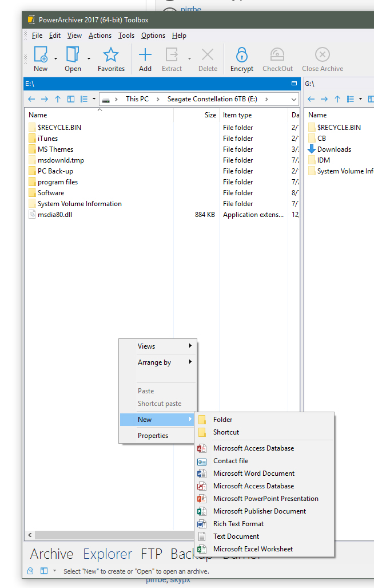Open Favorites star icon
The width and height of the screenshot is (374, 588).
click(111, 55)
